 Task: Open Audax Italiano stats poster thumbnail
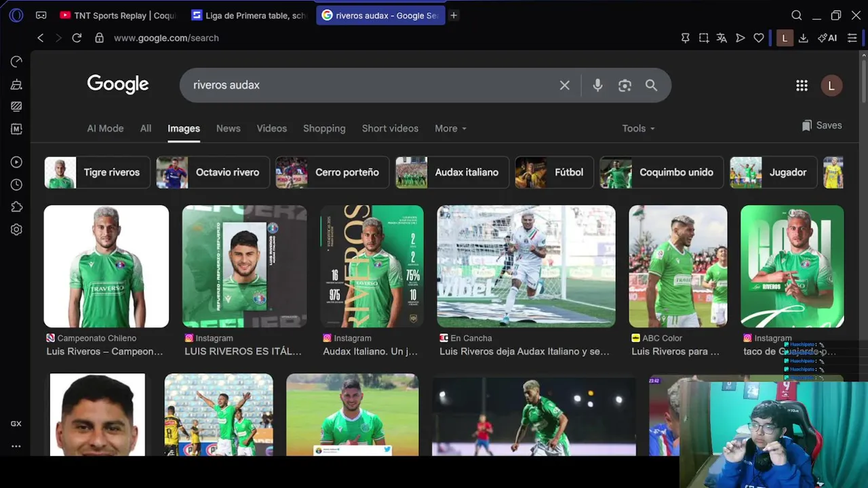[372, 266]
